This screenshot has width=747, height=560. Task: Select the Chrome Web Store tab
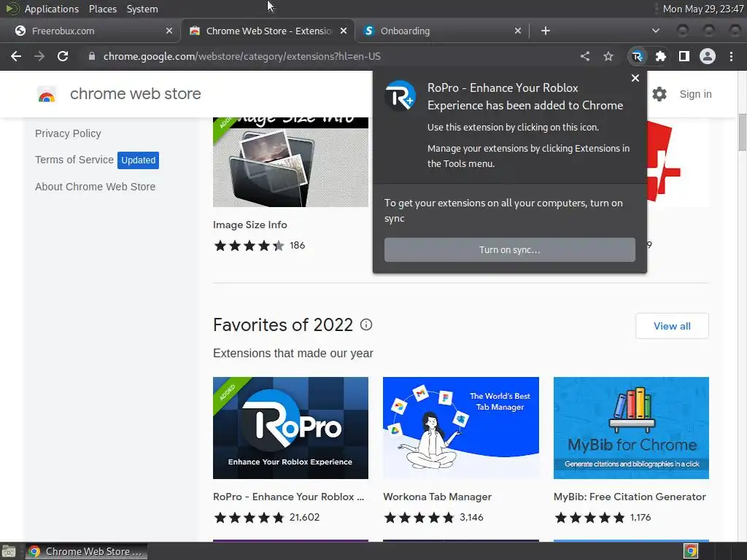point(268,31)
